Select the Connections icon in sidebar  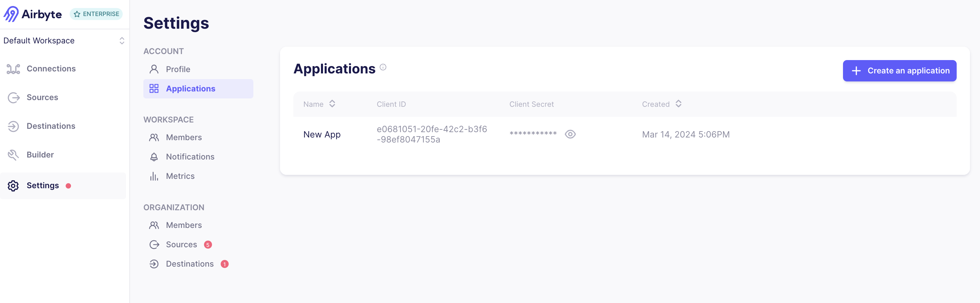[x=13, y=68]
